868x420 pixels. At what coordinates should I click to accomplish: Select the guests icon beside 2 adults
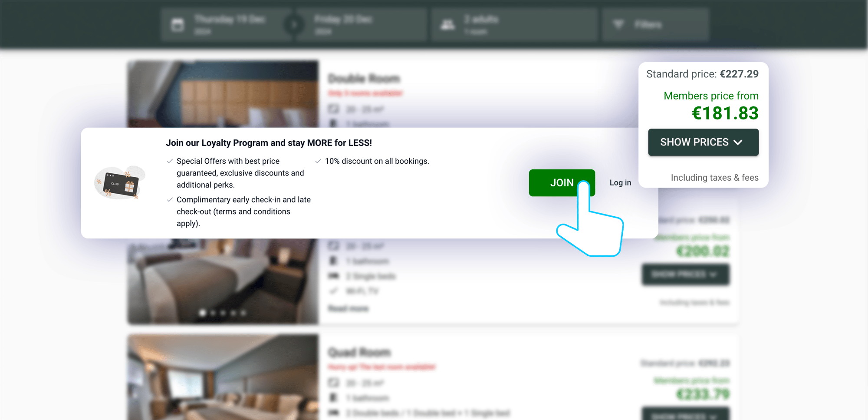pyautogui.click(x=447, y=24)
